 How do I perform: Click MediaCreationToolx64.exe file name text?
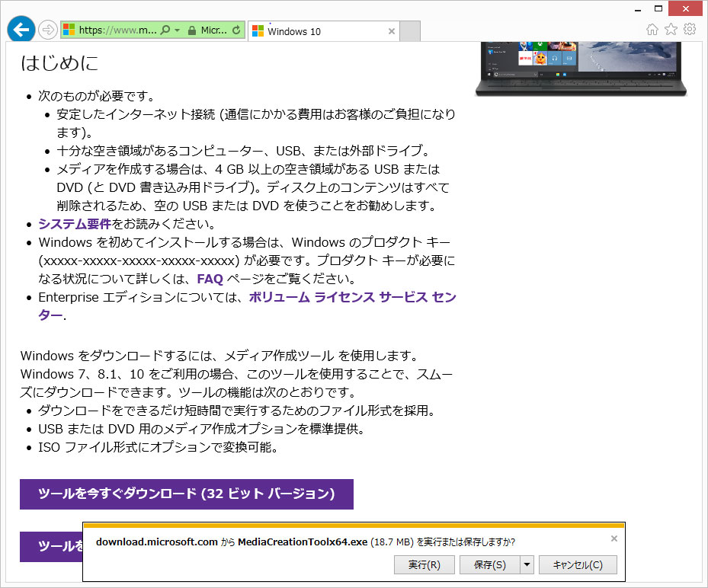(x=303, y=542)
